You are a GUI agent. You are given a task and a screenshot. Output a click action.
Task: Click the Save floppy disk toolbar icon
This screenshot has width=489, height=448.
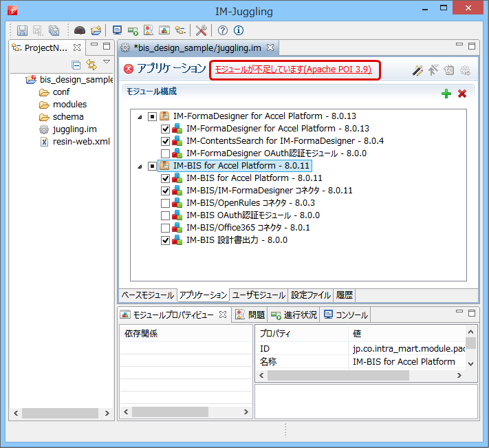point(22,30)
